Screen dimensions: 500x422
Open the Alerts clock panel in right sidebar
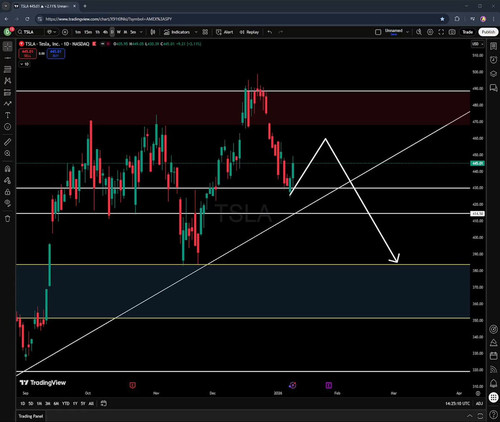coord(493,60)
